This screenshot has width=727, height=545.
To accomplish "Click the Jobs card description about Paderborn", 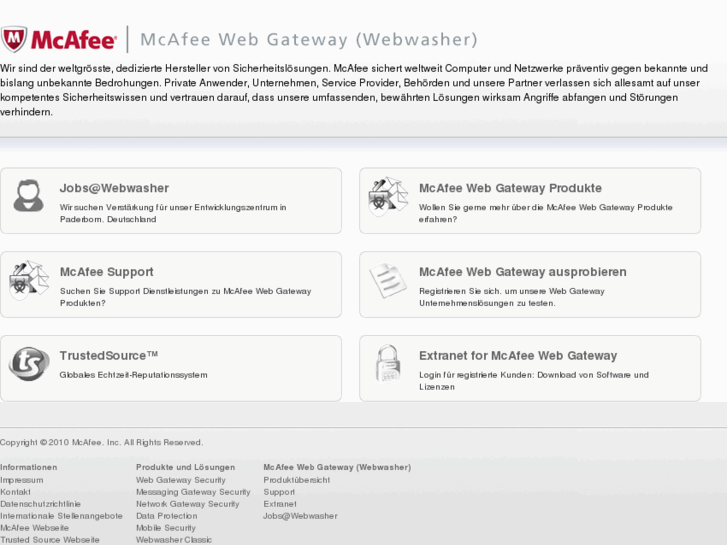I will (173, 213).
